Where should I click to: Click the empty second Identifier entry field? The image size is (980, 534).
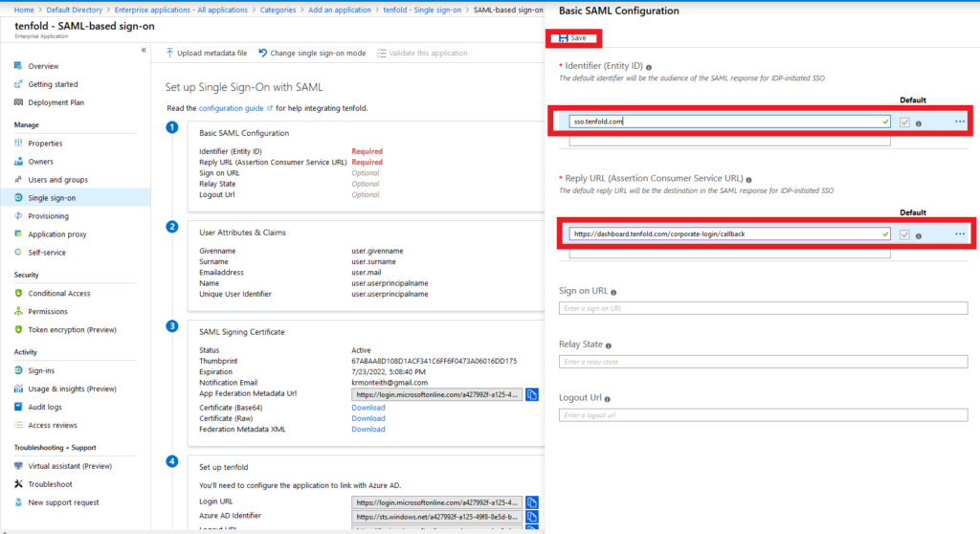(729, 142)
